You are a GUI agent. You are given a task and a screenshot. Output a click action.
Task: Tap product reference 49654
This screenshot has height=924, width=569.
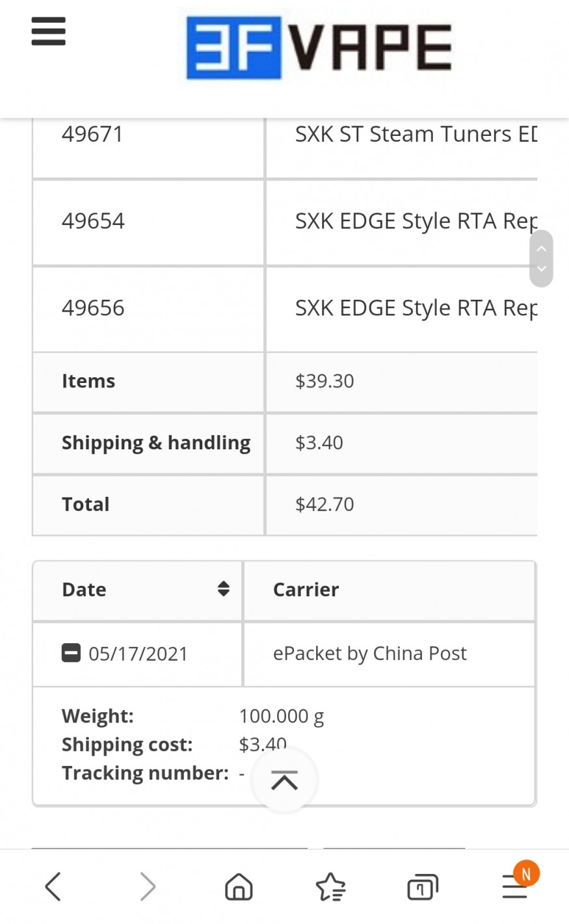(93, 221)
